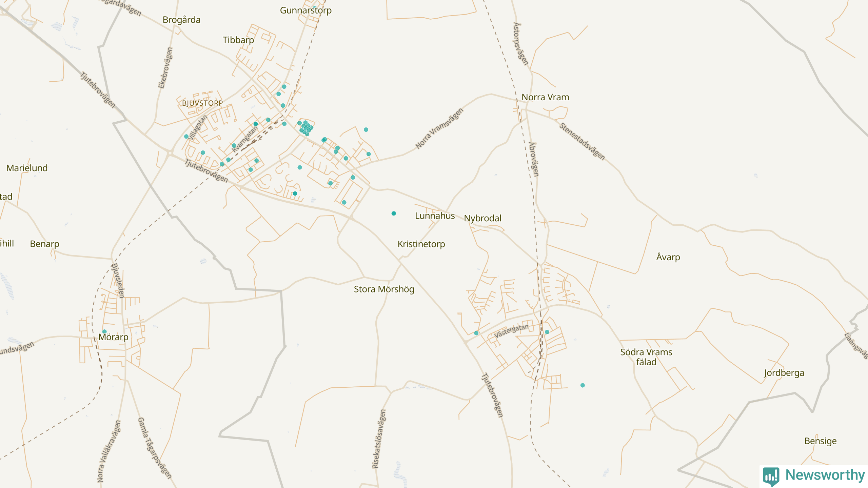868x488 pixels.
Task: Select the Åvarp place label
Action: pos(668,257)
